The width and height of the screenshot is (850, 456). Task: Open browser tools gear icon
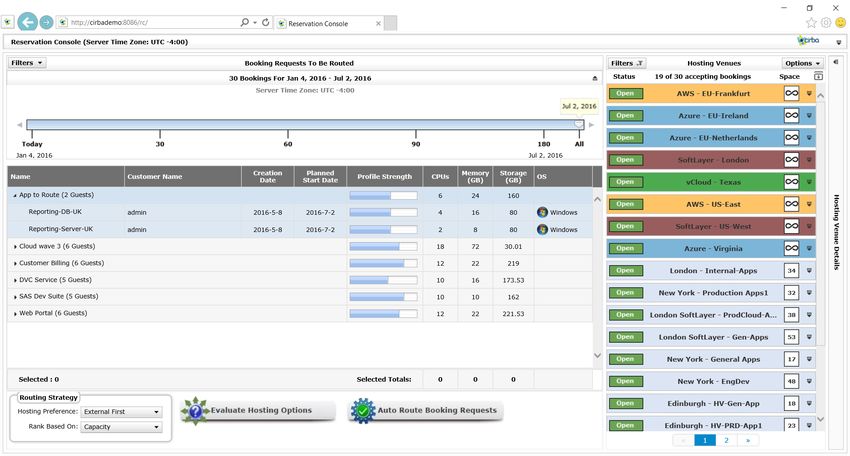(x=826, y=22)
